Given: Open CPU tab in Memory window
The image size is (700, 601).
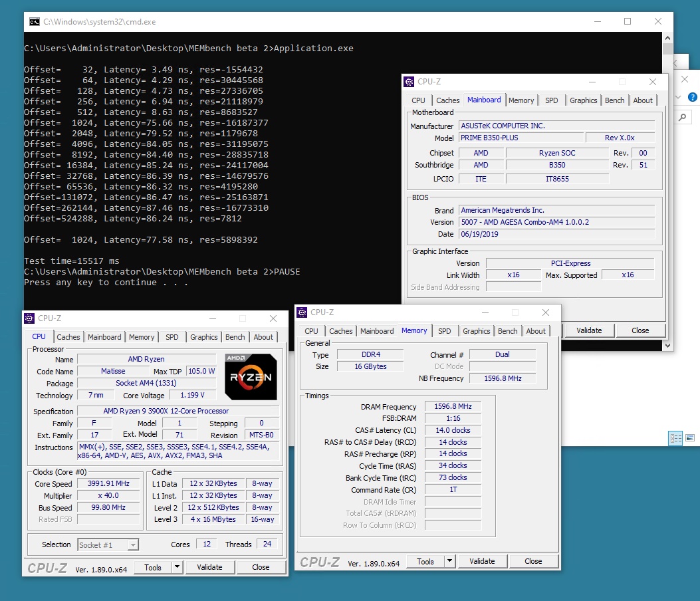Looking at the screenshot, I should pos(311,331).
